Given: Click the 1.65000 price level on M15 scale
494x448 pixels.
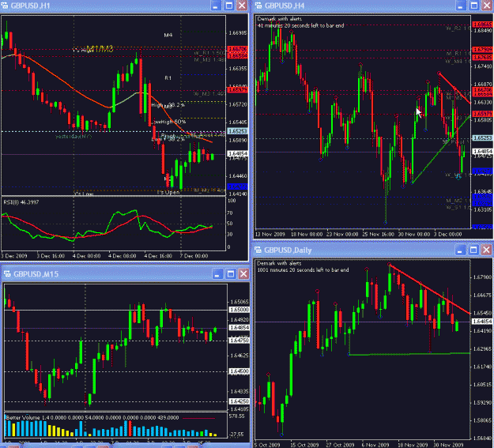Looking at the screenshot, I should pos(239,310).
